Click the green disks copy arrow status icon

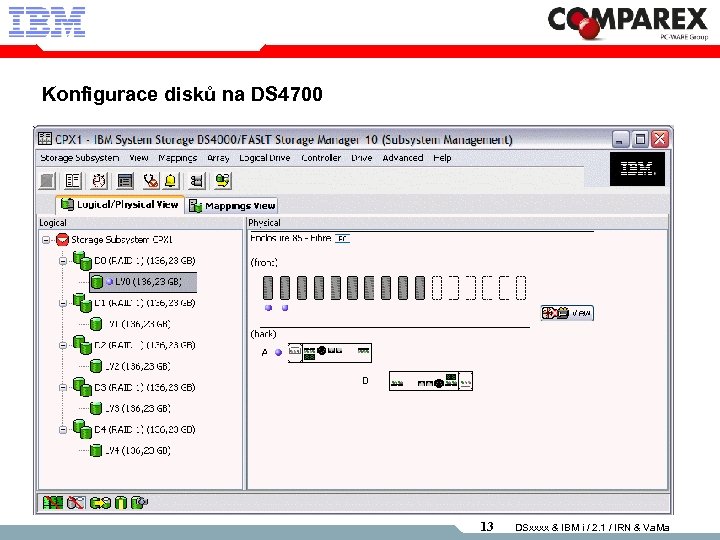click(x=100, y=503)
